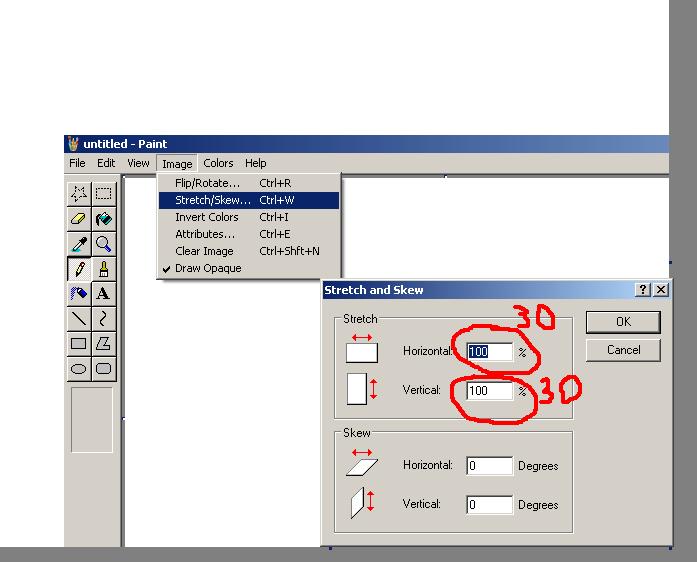697x562 pixels.
Task: Click the Skew Horizontal degrees field
Action: [x=489, y=466]
